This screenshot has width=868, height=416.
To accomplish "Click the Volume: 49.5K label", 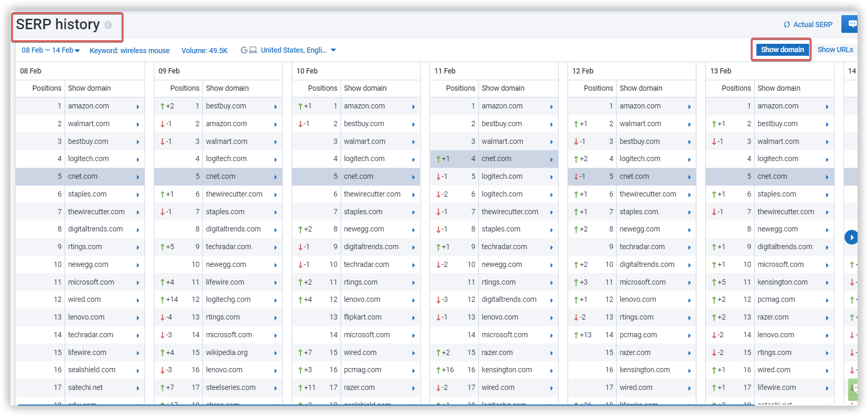I will [x=204, y=51].
